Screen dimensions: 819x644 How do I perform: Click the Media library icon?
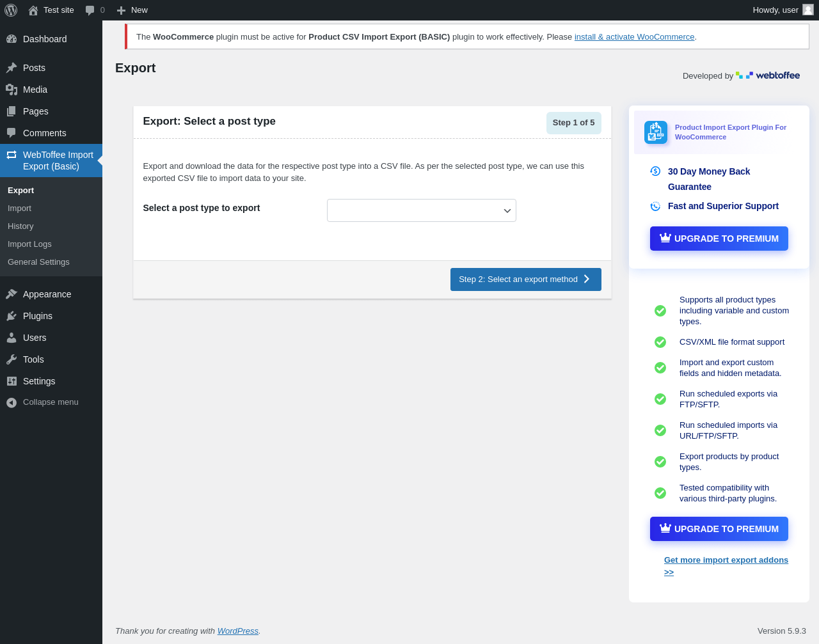coord(12,90)
